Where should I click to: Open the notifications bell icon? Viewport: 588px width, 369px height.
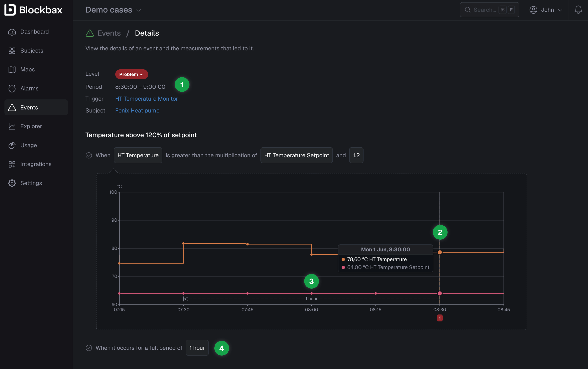coord(578,10)
